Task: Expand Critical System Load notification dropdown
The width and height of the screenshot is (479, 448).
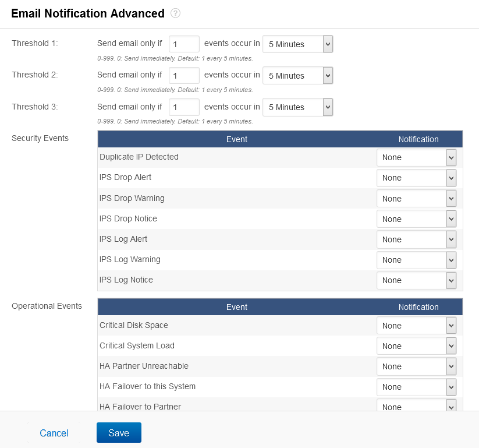Action: point(416,346)
